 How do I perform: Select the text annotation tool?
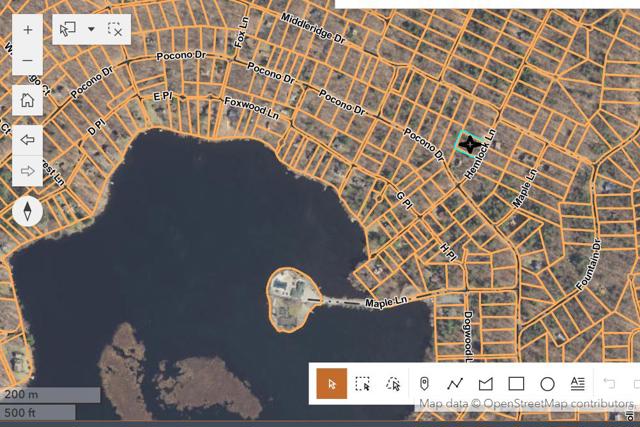click(578, 383)
